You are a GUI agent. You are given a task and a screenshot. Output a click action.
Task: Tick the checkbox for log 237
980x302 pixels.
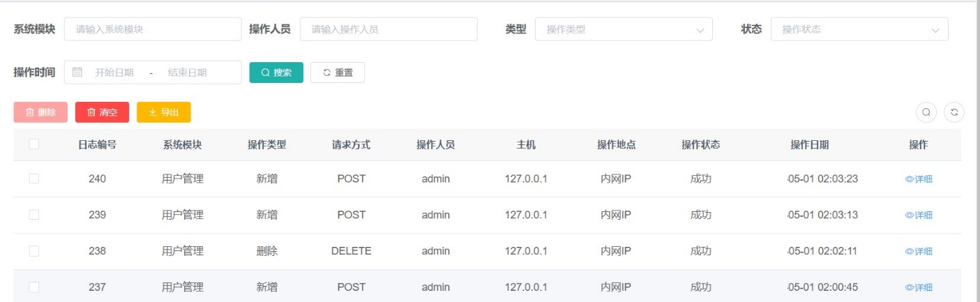pos(33,287)
